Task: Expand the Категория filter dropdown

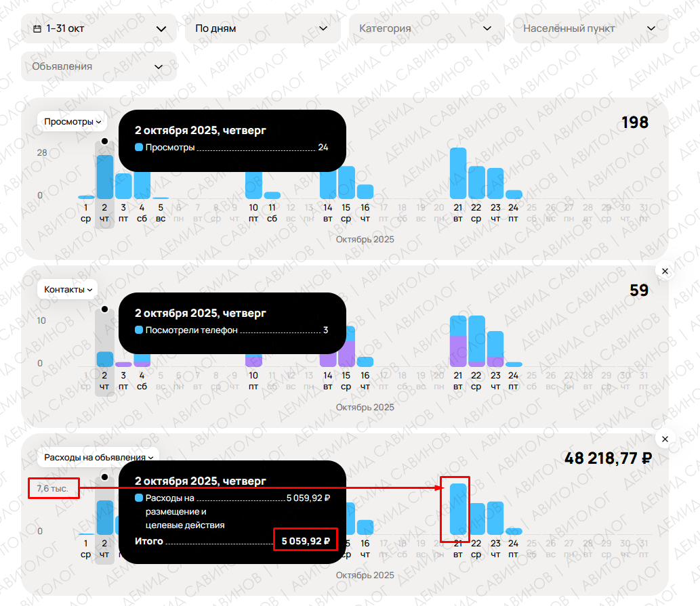Action: click(x=426, y=28)
